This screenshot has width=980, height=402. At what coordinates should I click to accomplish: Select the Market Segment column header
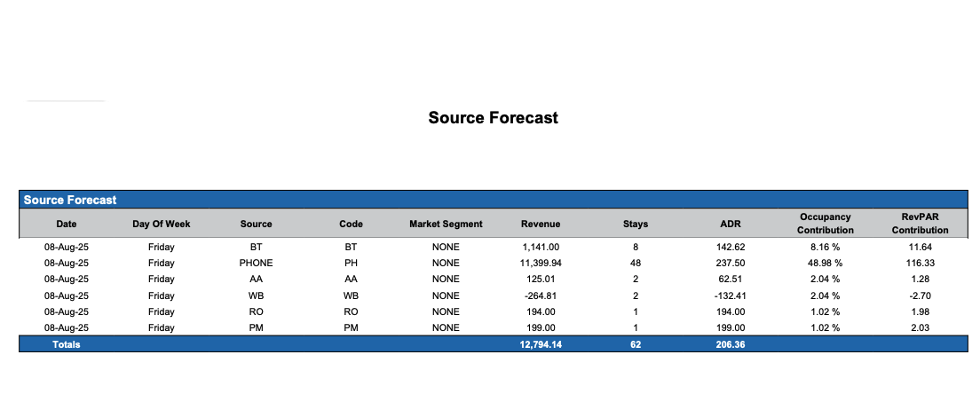(x=446, y=224)
